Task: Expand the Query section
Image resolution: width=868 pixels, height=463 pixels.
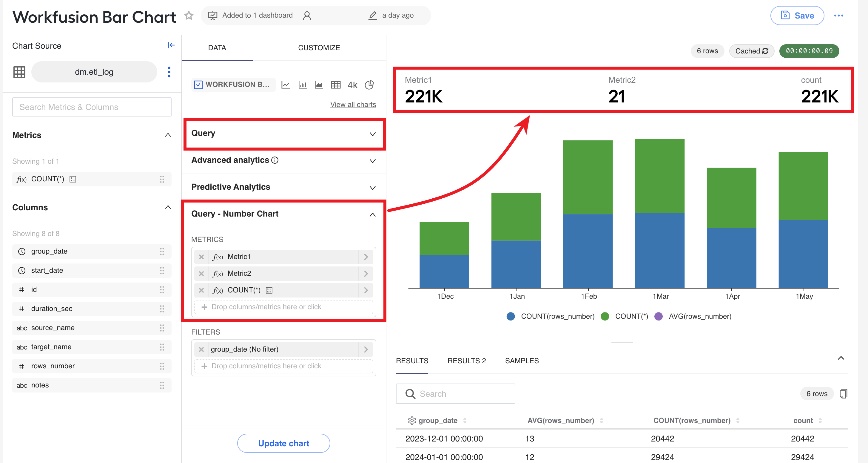Action: (x=284, y=134)
